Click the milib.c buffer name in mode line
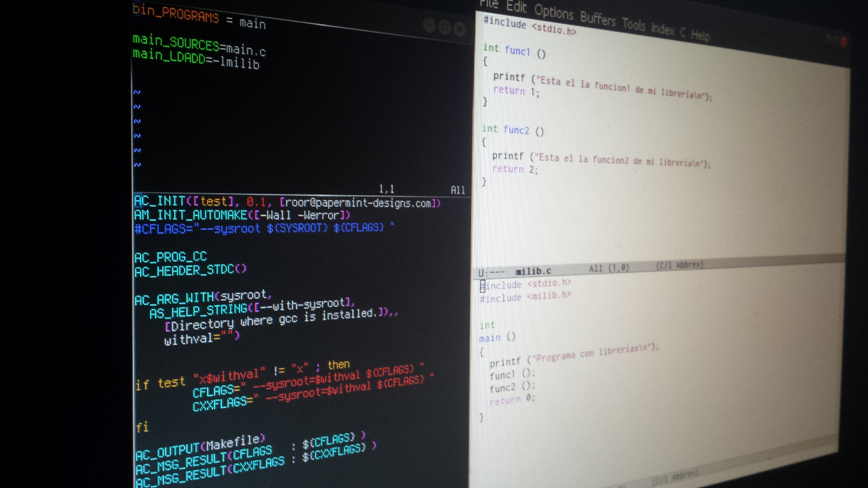The height and width of the screenshot is (488, 868). pos(533,270)
